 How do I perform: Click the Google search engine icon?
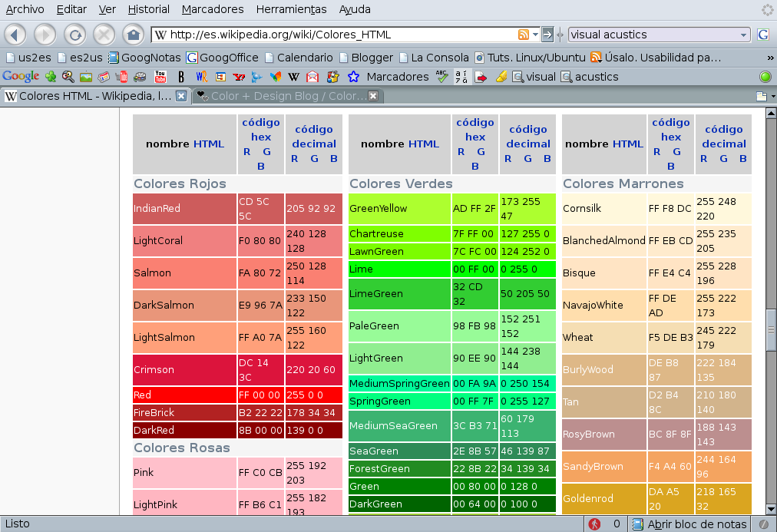coord(763,35)
